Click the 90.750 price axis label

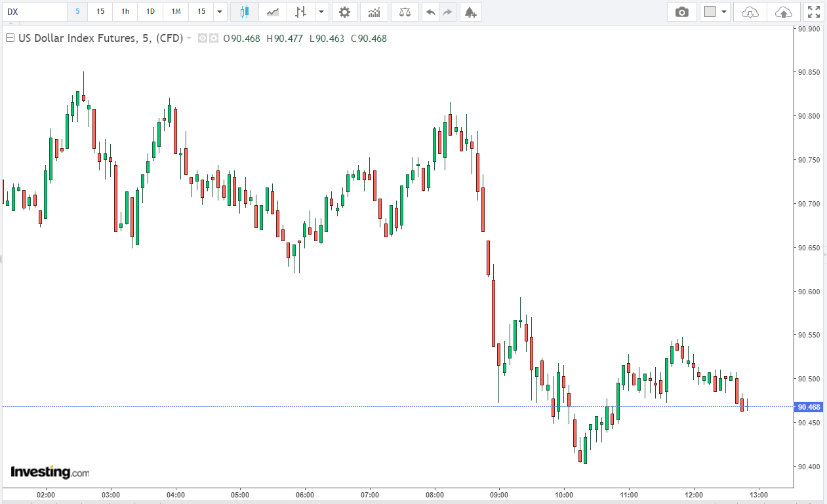click(809, 160)
